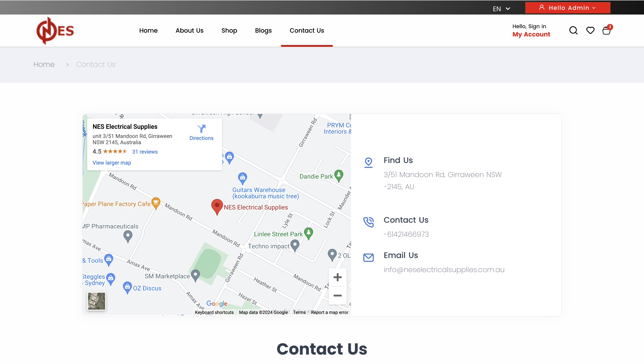Viewport: 644px width, 364px height.
Task: Click the Directions link text
Action: [x=201, y=138]
